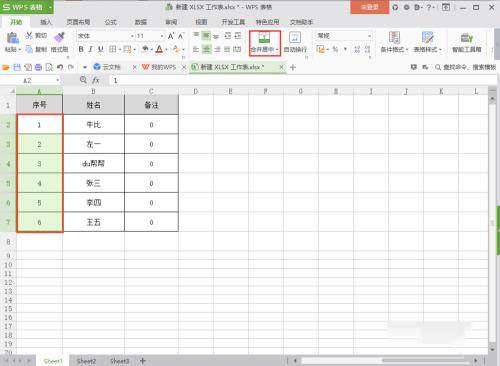Click the open folder icon in quick access

tap(6, 67)
